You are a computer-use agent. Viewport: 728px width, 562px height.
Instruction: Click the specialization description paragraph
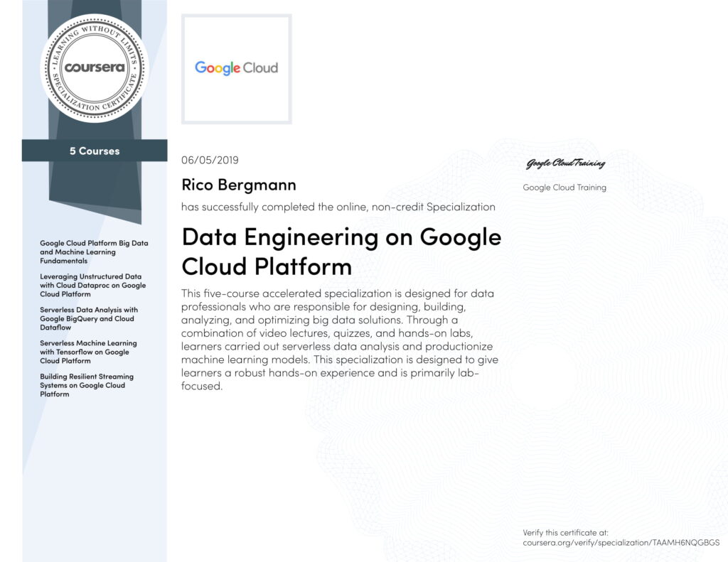(340, 340)
